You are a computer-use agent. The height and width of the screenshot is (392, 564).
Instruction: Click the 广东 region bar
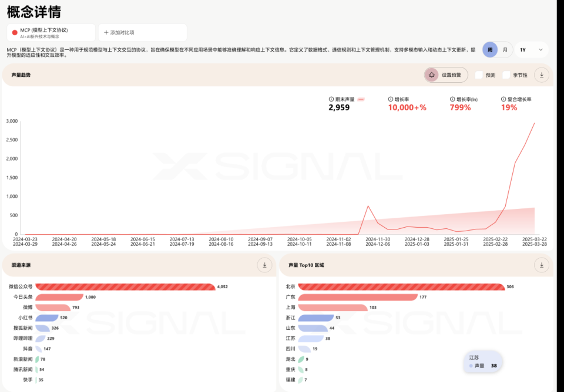358,297
